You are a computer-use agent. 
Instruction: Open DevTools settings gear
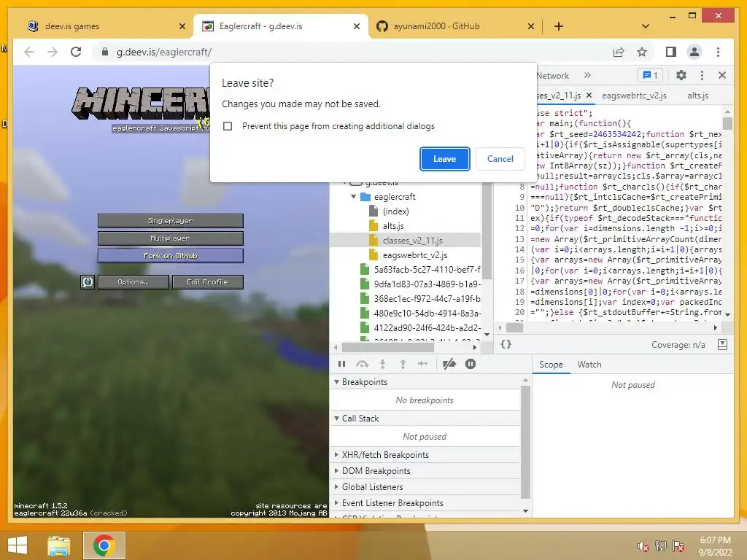pos(681,75)
